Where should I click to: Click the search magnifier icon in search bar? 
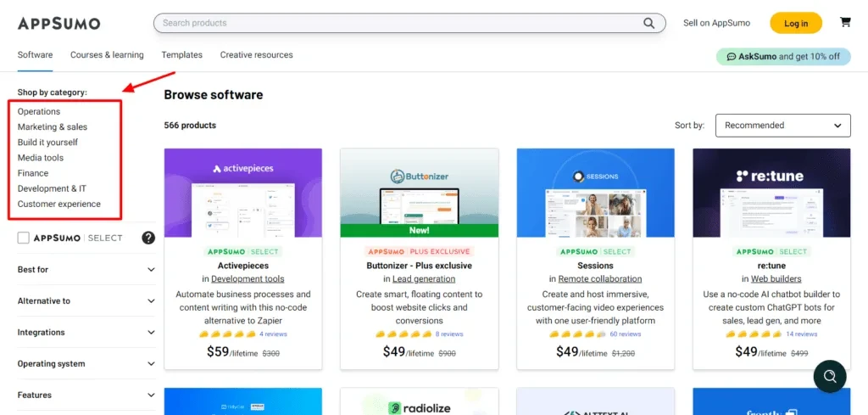[x=648, y=23]
